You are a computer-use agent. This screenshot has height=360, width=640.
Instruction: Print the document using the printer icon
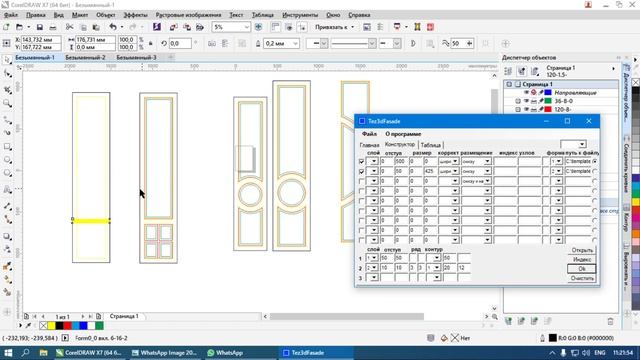click(53, 27)
